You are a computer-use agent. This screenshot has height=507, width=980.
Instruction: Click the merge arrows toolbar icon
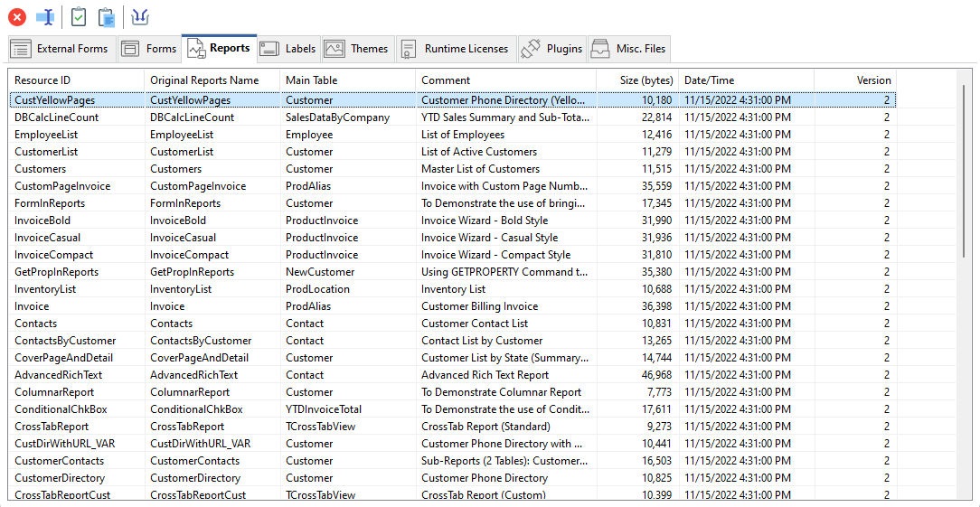pyautogui.click(x=140, y=17)
